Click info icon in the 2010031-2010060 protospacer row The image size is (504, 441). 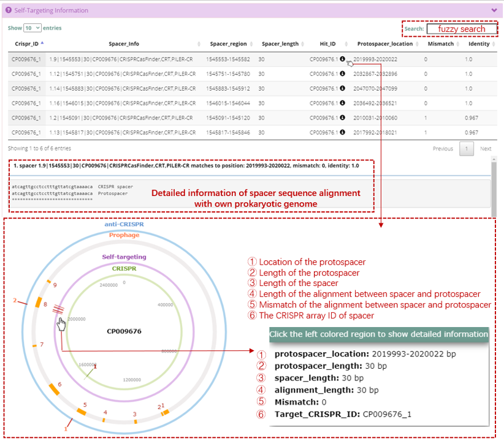point(342,118)
